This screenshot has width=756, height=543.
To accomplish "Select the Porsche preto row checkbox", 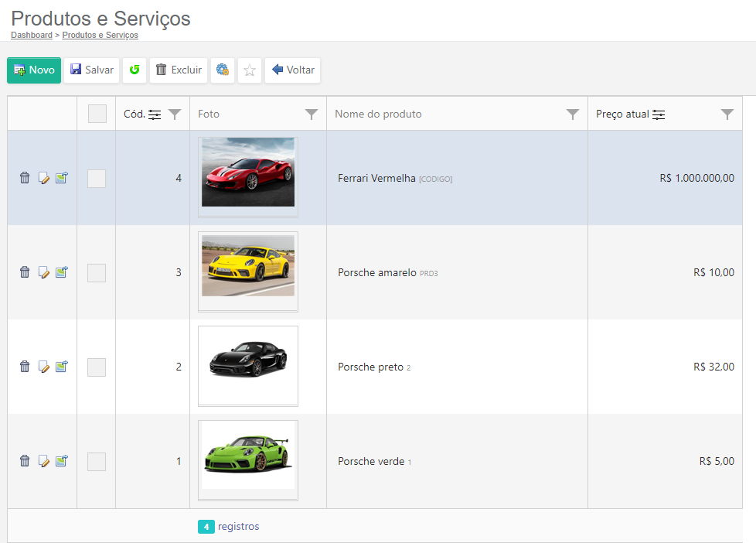I will (x=97, y=367).
